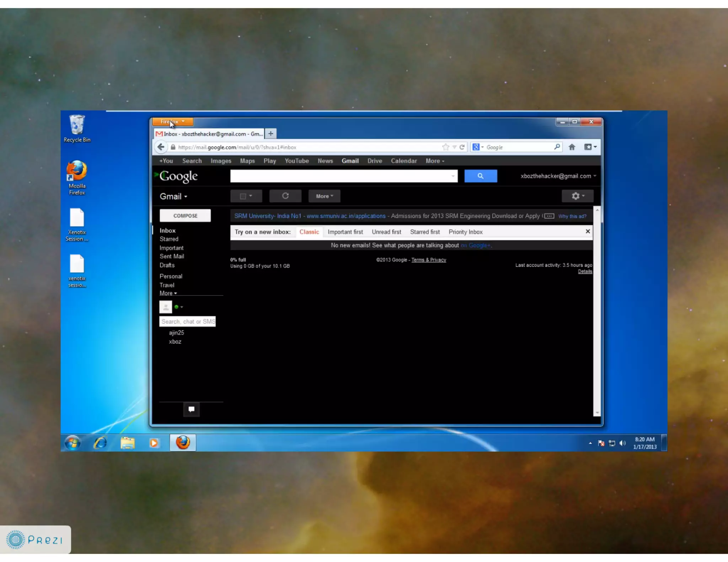Screen dimensions: 728x562
Task: Open search engine selector dropdown
Action: 478,147
